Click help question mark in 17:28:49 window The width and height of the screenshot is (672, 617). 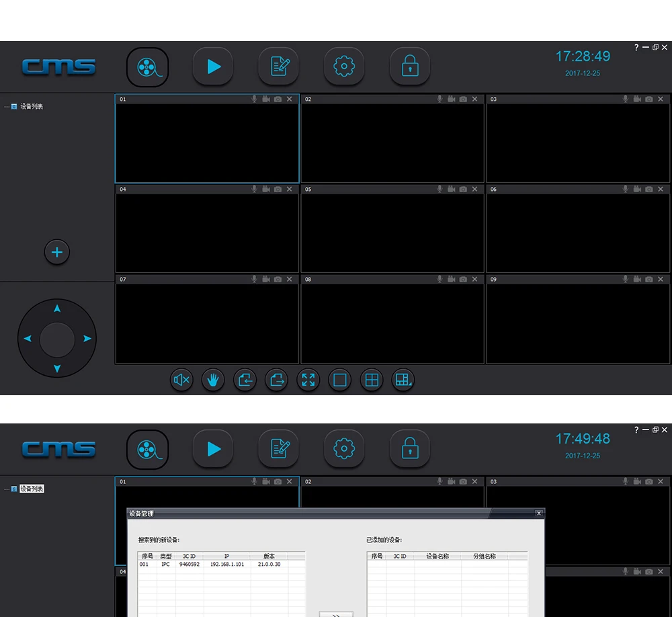coord(636,48)
